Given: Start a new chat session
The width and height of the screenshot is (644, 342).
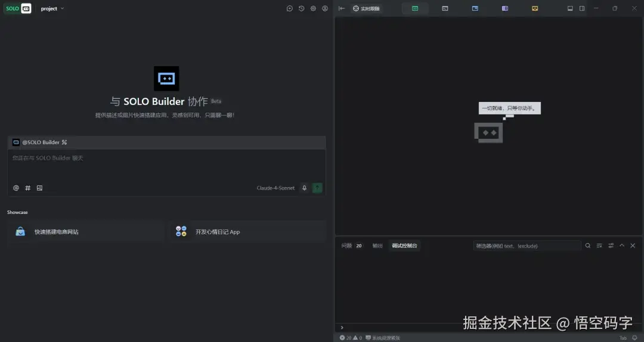Looking at the screenshot, I should coord(290,8).
